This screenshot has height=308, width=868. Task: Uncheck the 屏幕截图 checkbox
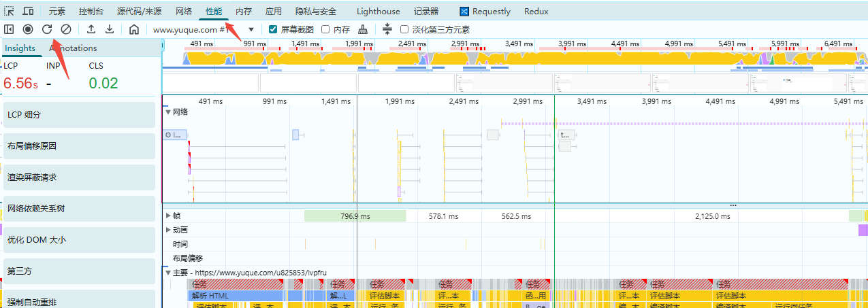273,29
